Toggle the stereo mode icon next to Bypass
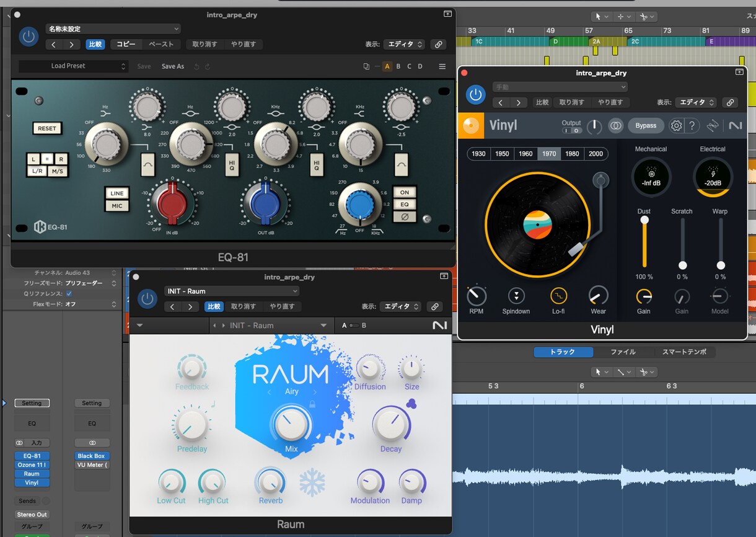This screenshot has height=537, width=756. (x=615, y=126)
